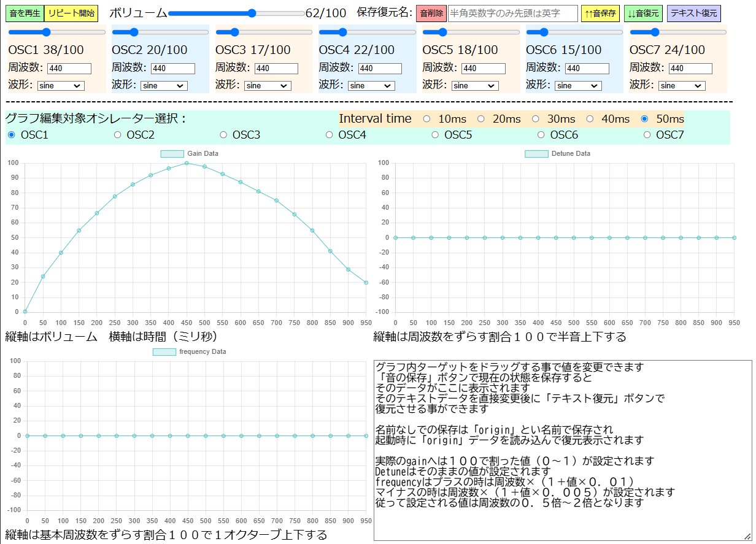The width and height of the screenshot is (756, 544).
Task: Click the Gain Data legend swatch
Action: click(x=172, y=153)
